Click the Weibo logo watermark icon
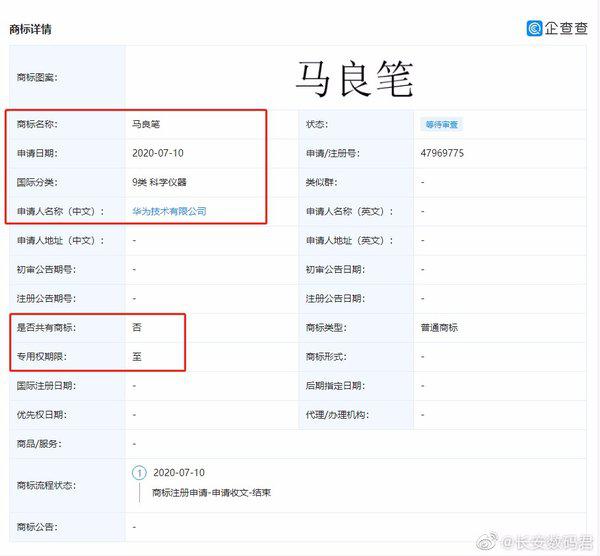This screenshot has width=600, height=556. [x=487, y=541]
